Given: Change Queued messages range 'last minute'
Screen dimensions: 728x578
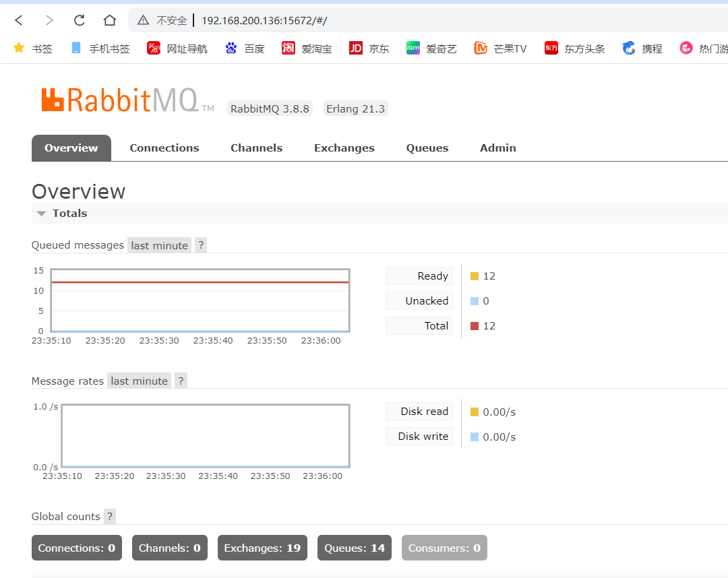Looking at the screenshot, I should point(159,245).
